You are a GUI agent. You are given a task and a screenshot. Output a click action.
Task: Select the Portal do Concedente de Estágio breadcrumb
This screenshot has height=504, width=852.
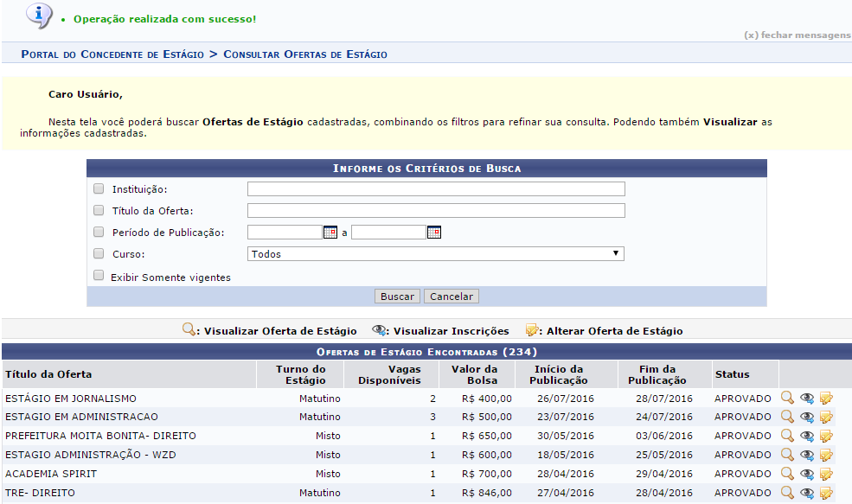[x=112, y=54]
